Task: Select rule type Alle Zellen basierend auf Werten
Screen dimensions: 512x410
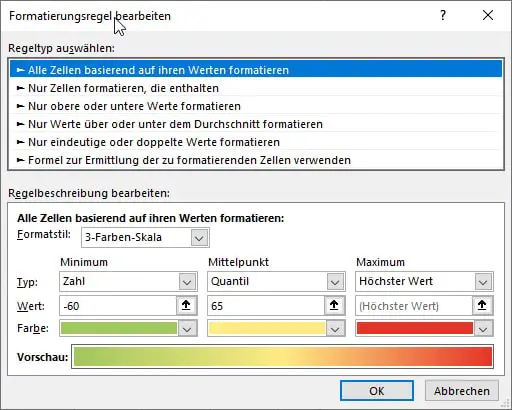Action: (x=256, y=70)
